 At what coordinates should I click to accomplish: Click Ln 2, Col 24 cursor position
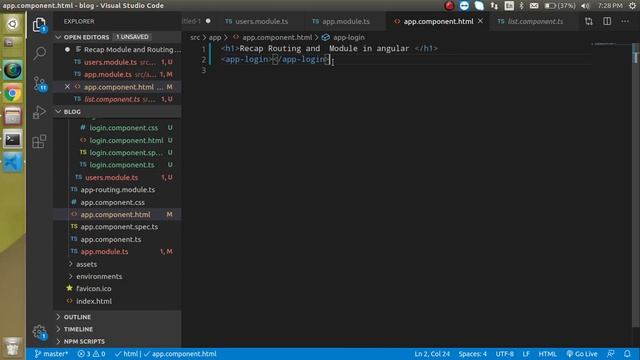[432, 354]
